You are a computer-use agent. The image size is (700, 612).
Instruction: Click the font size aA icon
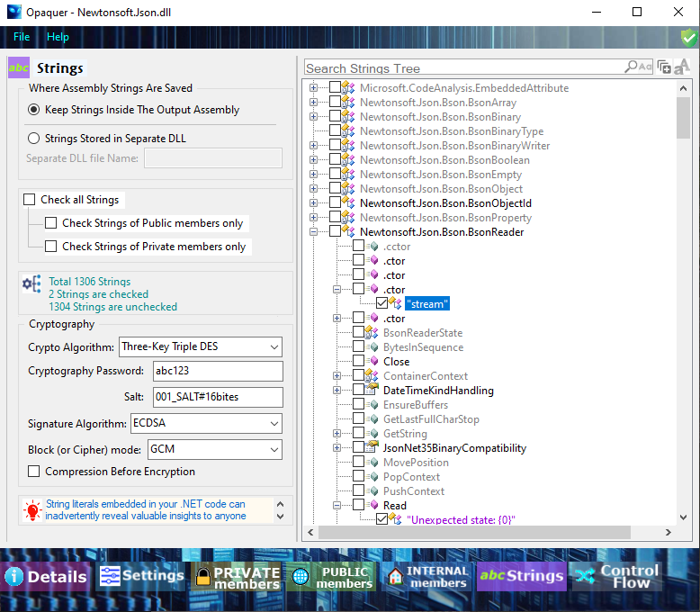tap(682, 67)
